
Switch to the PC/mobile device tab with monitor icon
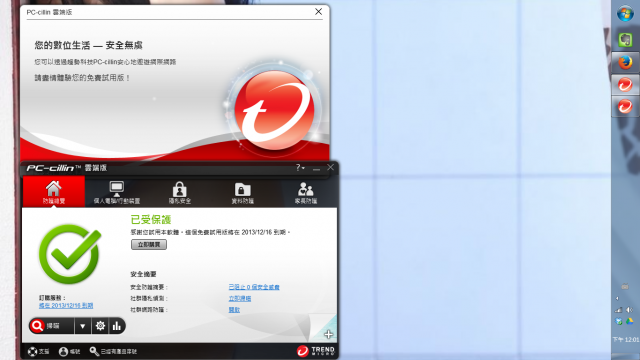(117, 192)
